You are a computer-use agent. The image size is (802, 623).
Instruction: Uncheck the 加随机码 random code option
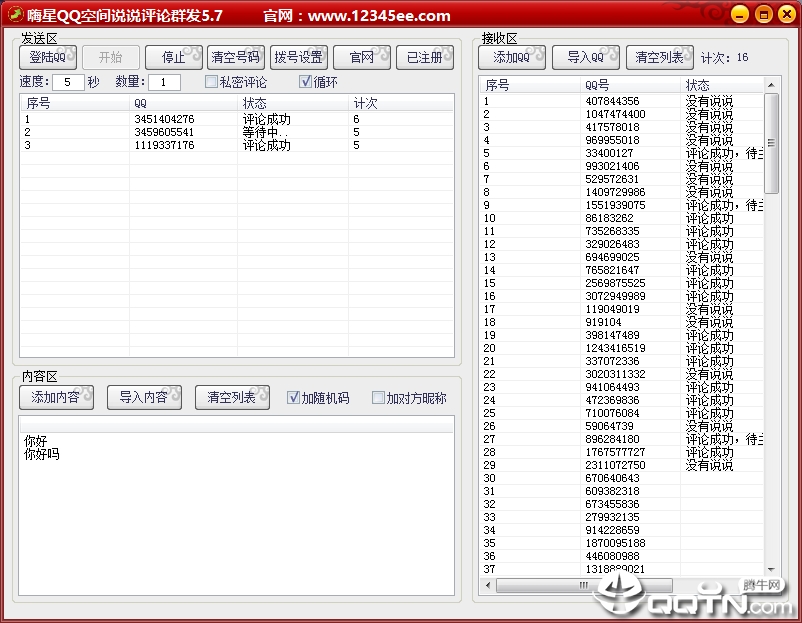(292, 397)
